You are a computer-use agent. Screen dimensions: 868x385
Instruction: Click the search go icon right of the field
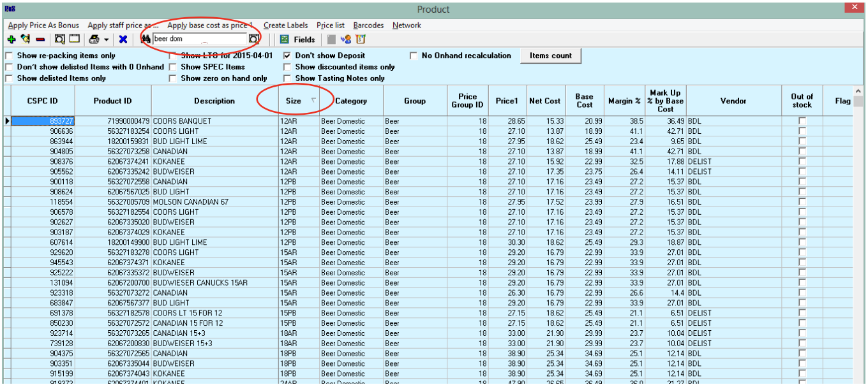[x=254, y=40]
